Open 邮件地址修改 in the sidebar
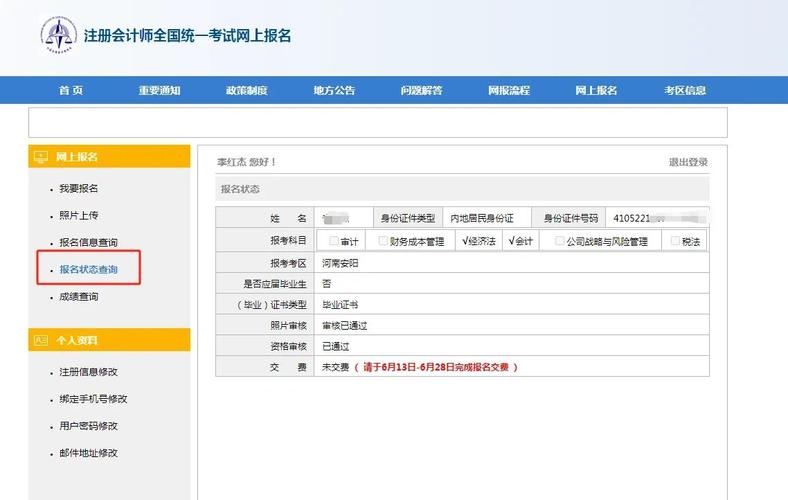This screenshot has height=500, width=788. pyautogui.click(x=88, y=453)
